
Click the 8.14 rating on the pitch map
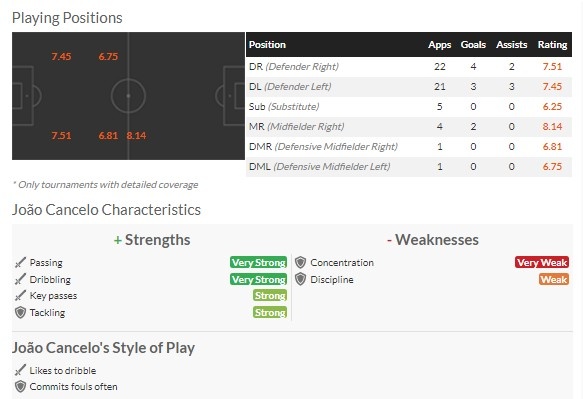pos(136,136)
